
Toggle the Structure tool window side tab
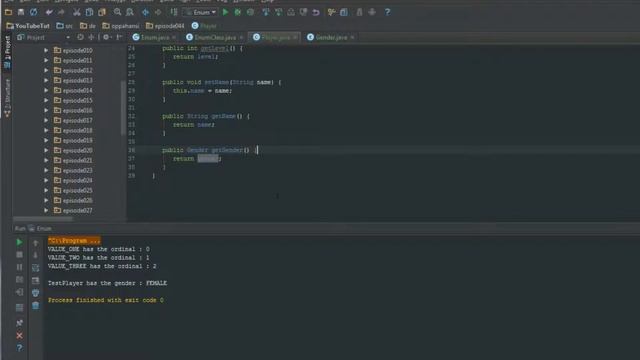point(7,98)
